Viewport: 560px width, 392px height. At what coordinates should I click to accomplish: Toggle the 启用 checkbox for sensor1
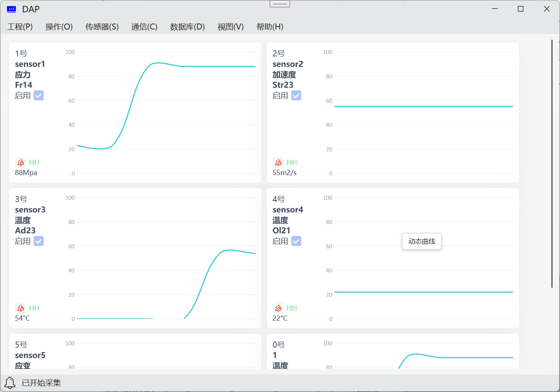point(38,96)
